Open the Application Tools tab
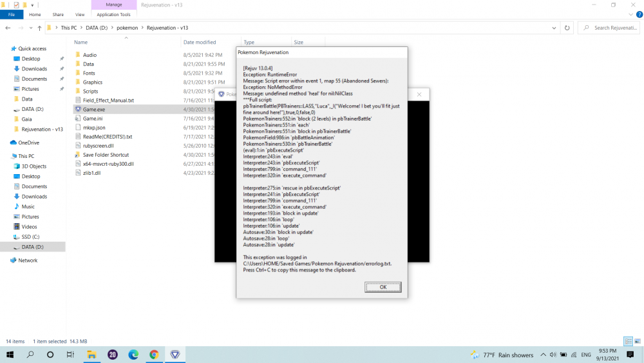Image resolution: width=644 pixels, height=363 pixels. pos(113,14)
